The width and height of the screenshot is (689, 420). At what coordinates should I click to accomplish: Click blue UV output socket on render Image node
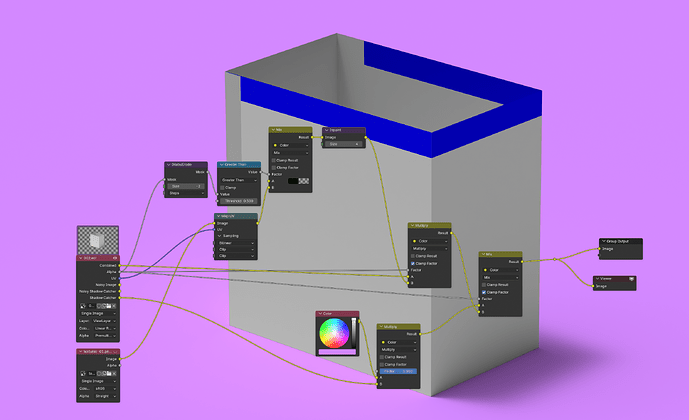(x=120, y=278)
